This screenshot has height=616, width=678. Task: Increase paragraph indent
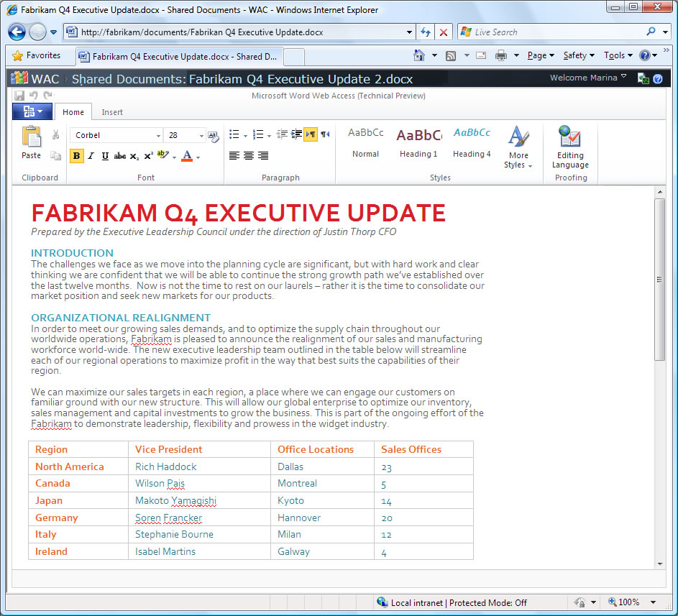point(296,134)
